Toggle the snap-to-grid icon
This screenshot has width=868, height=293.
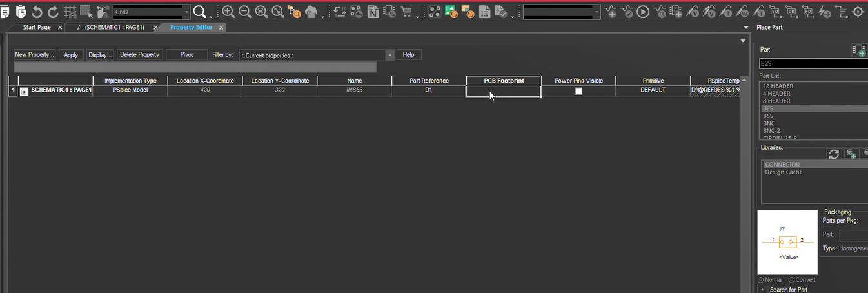(x=70, y=12)
